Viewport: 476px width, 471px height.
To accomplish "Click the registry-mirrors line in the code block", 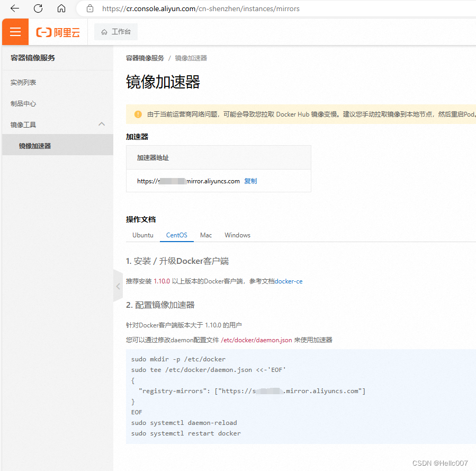I will click(x=252, y=391).
